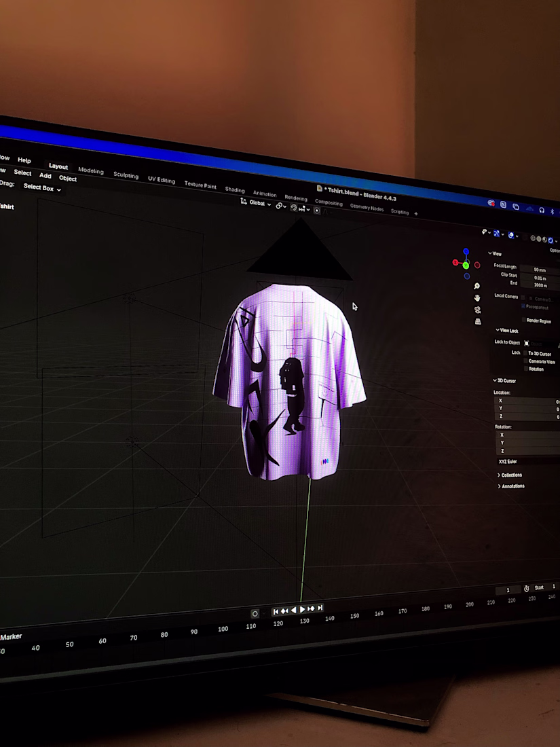This screenshot has width=560, height=747.
Task: Click the headphones icon in macOS menu bar
Action: tap(542, 210)
